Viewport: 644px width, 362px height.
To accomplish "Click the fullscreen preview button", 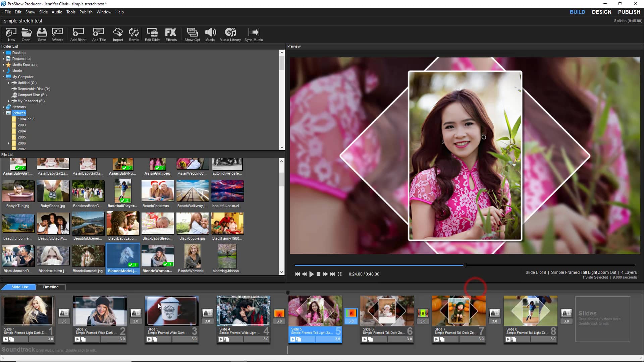I will pos(339,274).
